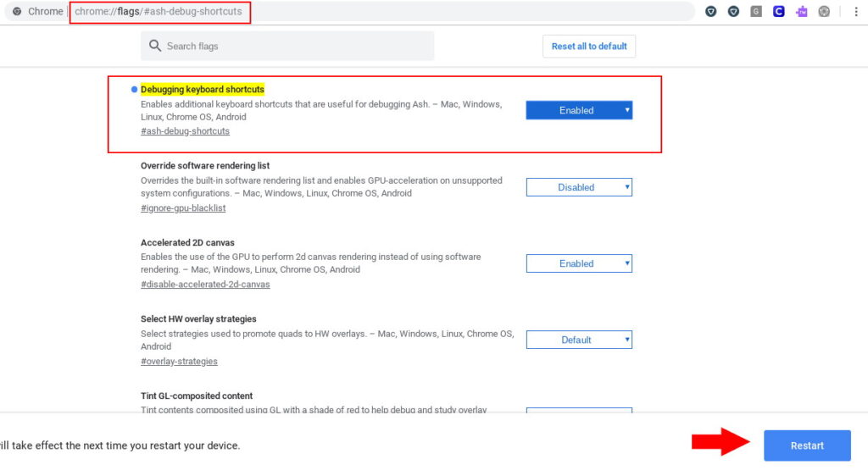Viewport: 868px width, 476px height.
Task: Open the Select HW overlay strategies dropdown
Action: pos(579,340)
